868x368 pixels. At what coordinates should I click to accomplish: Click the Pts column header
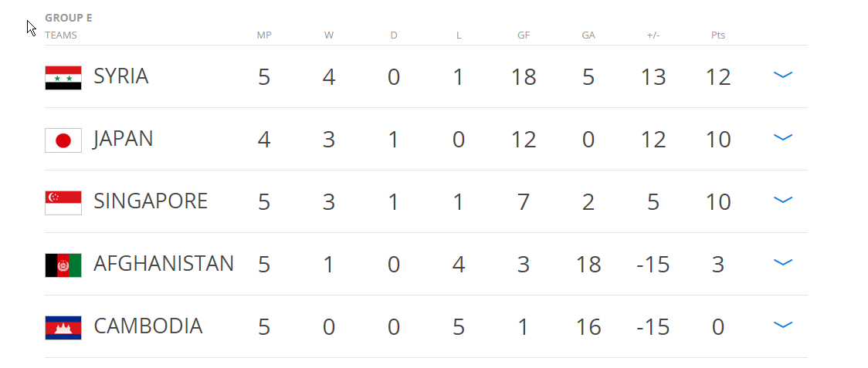[x=718, y=35]
